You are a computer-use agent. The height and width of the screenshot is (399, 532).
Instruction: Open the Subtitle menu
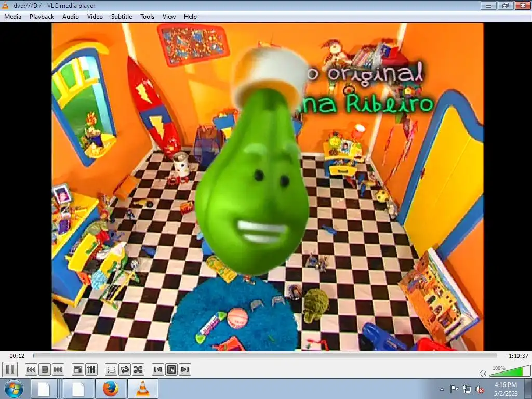[122, 17]
